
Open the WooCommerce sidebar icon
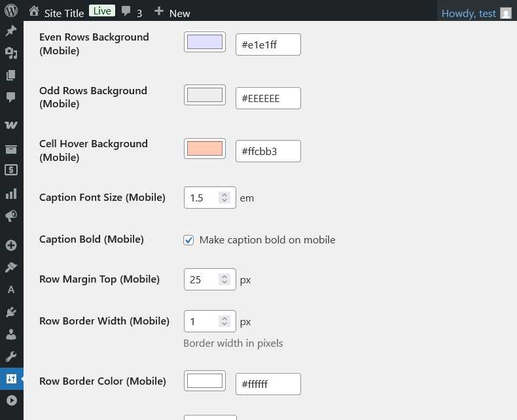coord(11,125)
